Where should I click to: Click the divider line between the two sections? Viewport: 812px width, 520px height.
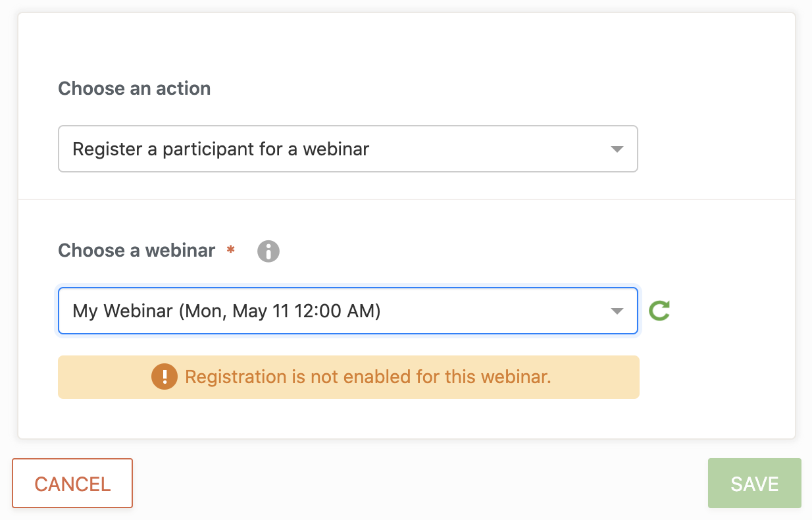point(406,199)
